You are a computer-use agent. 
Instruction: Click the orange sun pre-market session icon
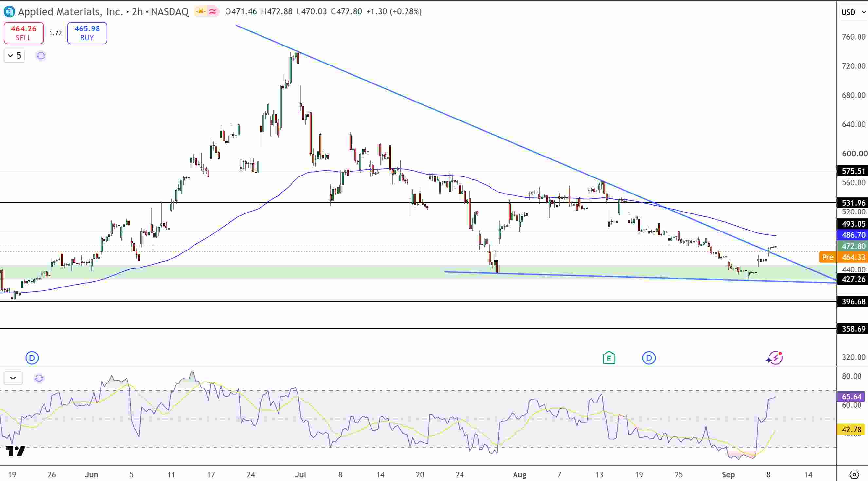[201, 12]
